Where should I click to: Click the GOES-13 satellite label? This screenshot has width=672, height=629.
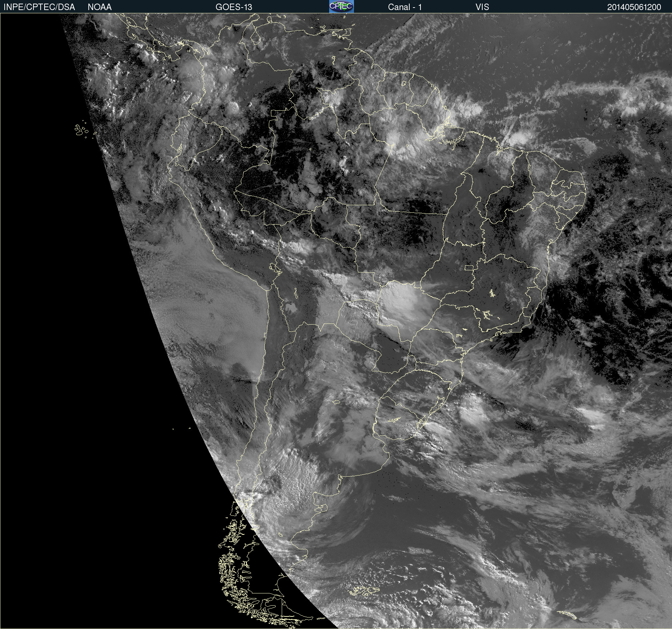click(234, 7)
